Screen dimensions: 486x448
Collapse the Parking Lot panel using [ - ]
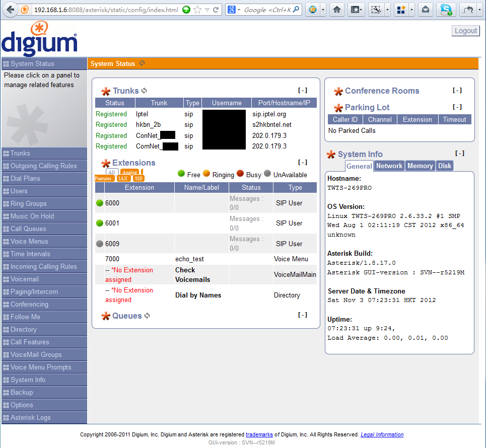(x=457, y=107)
